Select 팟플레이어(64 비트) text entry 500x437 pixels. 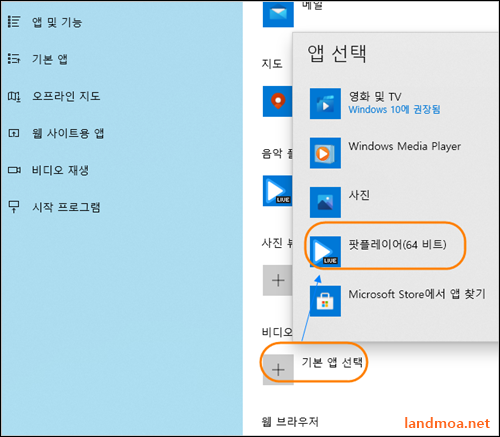(x=397, y=244)
